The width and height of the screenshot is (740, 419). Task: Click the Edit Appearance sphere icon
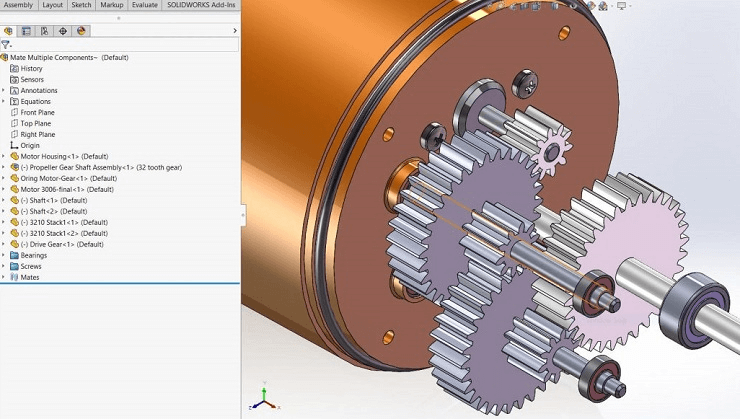pos(590,6)
